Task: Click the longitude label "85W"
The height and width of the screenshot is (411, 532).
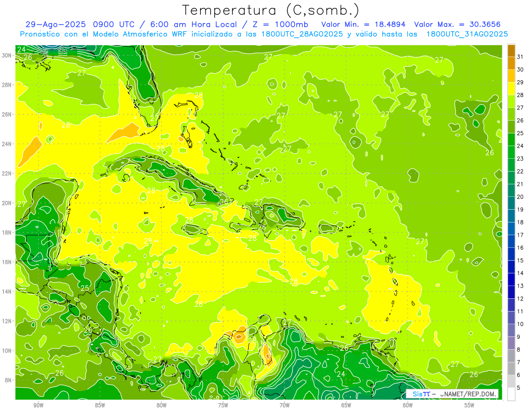Action: pos(100,405)
